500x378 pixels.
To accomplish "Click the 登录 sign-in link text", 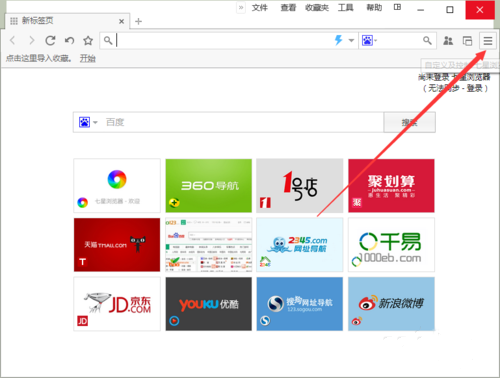I will pyautogui.click(x=475, y=88).
